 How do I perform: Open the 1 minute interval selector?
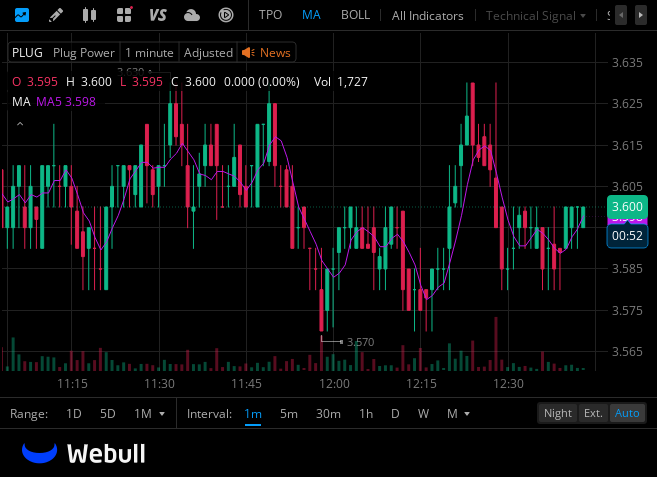(149, 53)
